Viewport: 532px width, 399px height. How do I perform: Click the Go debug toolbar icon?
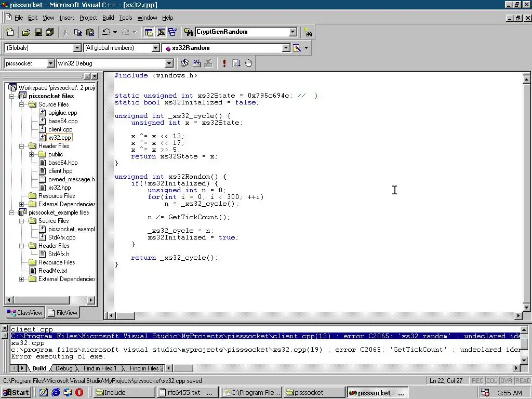pos(236,63)
